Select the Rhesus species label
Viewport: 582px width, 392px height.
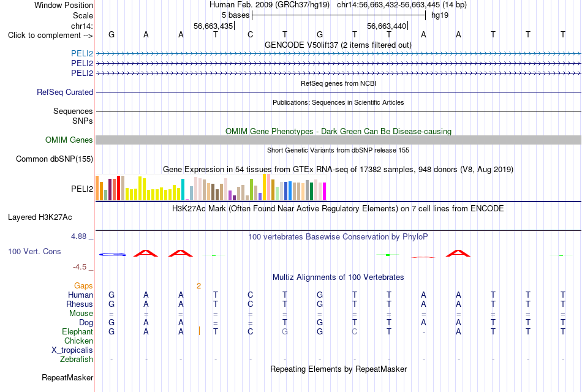(x=80, y=304)
